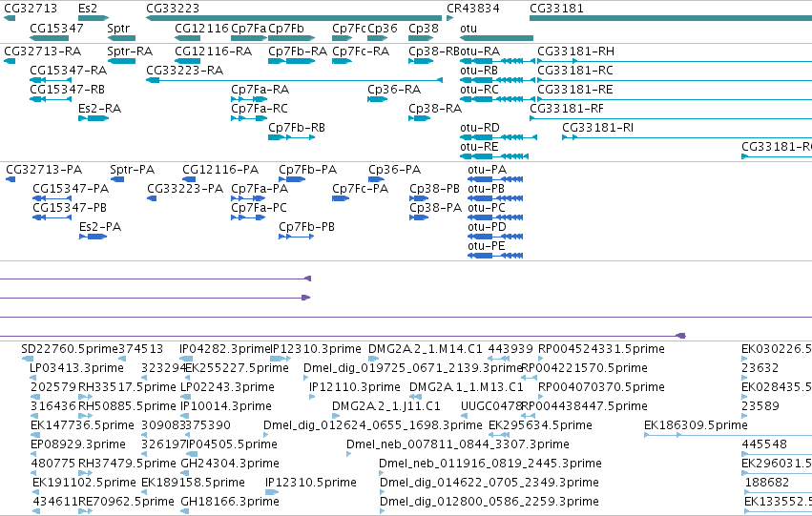Select EST UUGC0478
The height and width of the screenshot is (516, 812).
(x=464, y=416)
